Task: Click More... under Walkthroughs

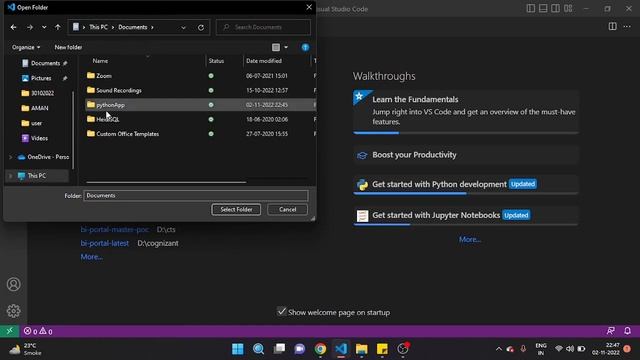Action: click(x=470, y=240)
